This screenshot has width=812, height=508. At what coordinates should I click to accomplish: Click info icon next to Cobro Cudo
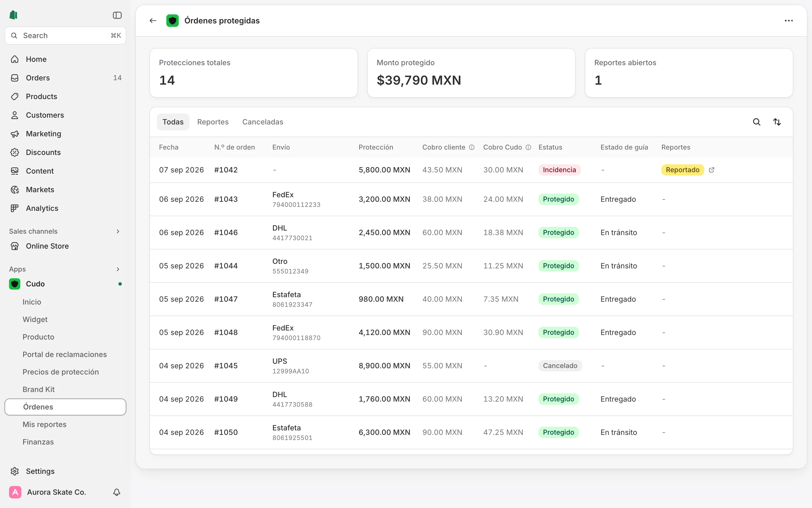point(528,147)
